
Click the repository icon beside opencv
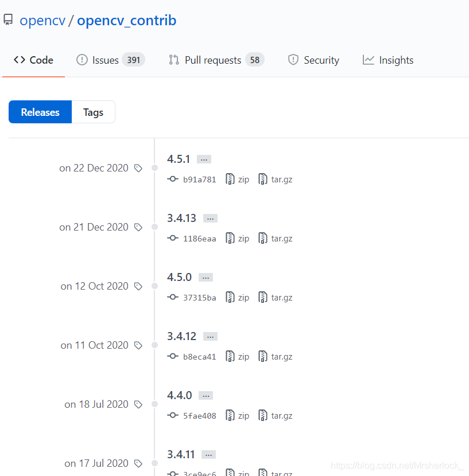point(8,19)
